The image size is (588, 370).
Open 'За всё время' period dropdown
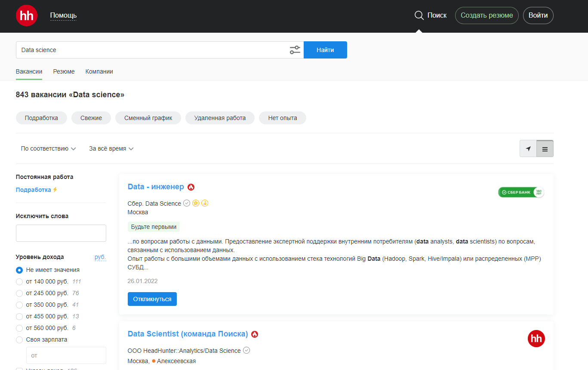pos(111,148)
